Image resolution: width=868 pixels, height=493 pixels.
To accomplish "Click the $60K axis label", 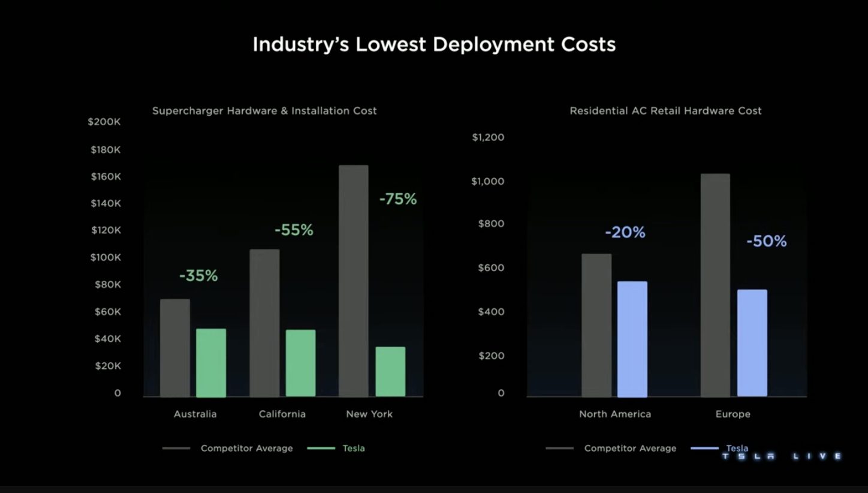I will tap(108, 312).
